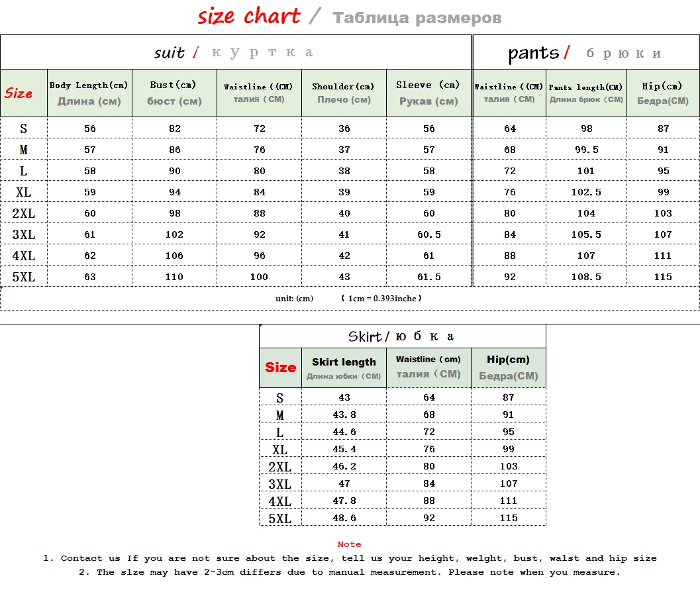Viewport: 700px width, 590px height.
Task: Click skirt length value '44.6' for size L
Action: (x=344, y=432)
